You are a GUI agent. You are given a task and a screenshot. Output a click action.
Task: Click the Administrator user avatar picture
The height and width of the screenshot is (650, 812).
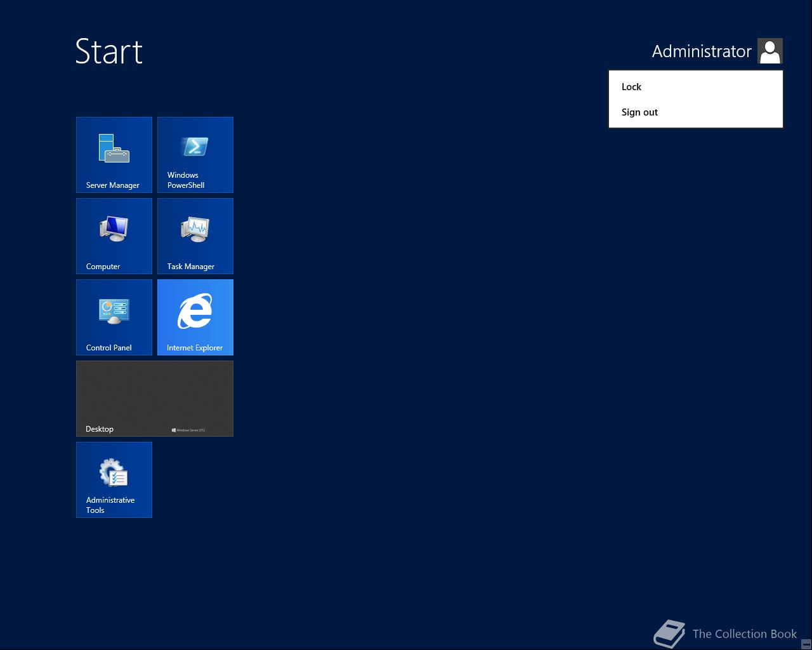[770, 51]
